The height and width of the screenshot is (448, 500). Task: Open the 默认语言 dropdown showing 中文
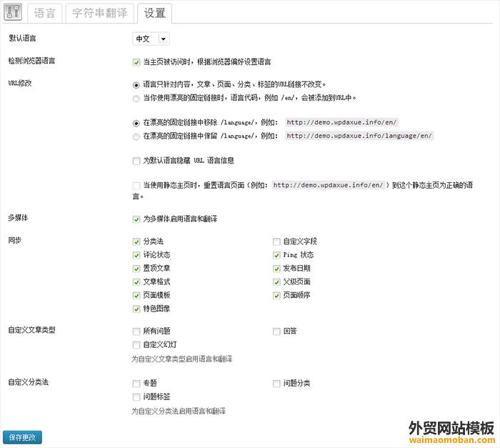[x=151, y=39]
